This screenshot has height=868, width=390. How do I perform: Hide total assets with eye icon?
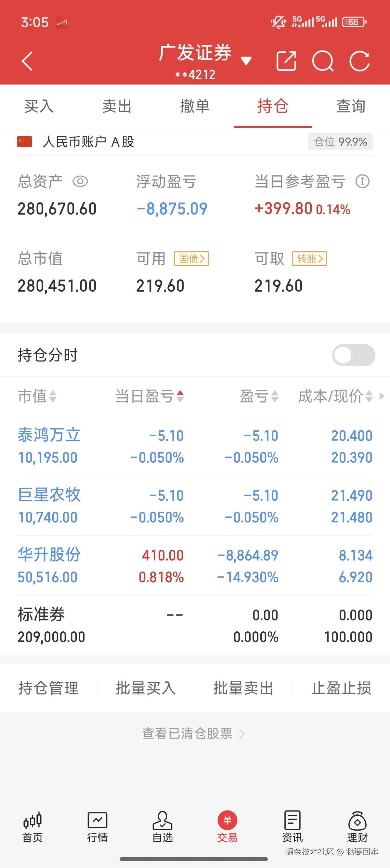point(80,182)
